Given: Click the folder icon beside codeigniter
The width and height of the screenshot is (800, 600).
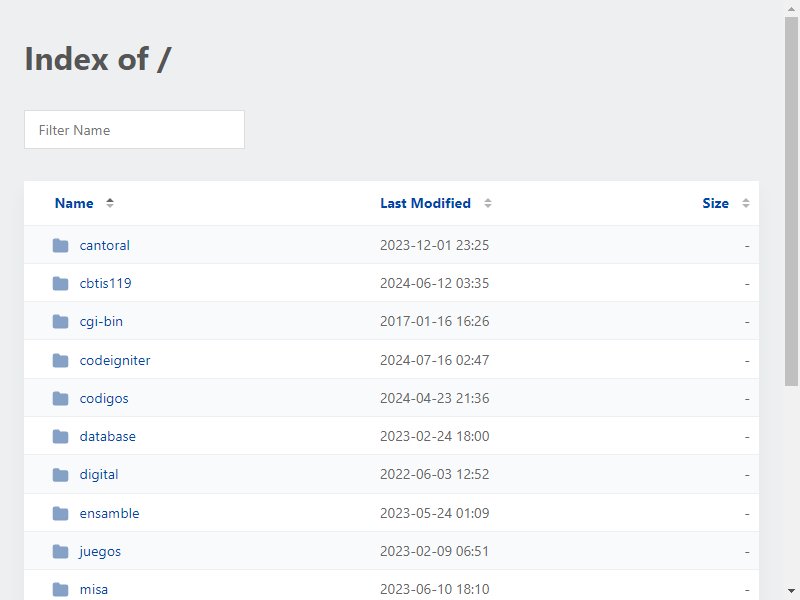Looking at the screenshot, I should click(60, 360).
